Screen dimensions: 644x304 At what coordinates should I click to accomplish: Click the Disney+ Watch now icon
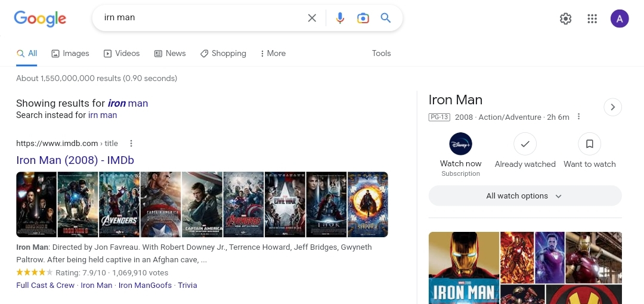point(460,144)
